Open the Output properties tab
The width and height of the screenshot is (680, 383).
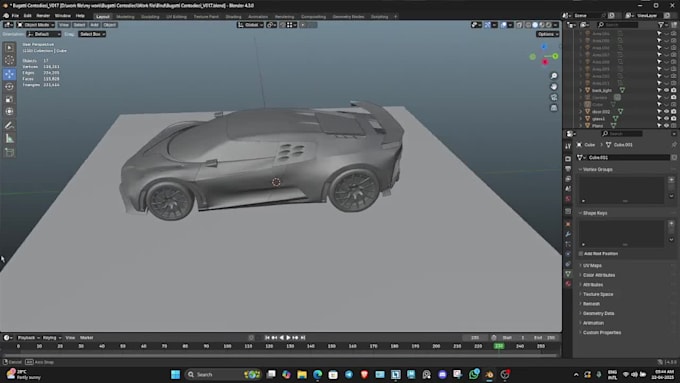tap(568, 169)
